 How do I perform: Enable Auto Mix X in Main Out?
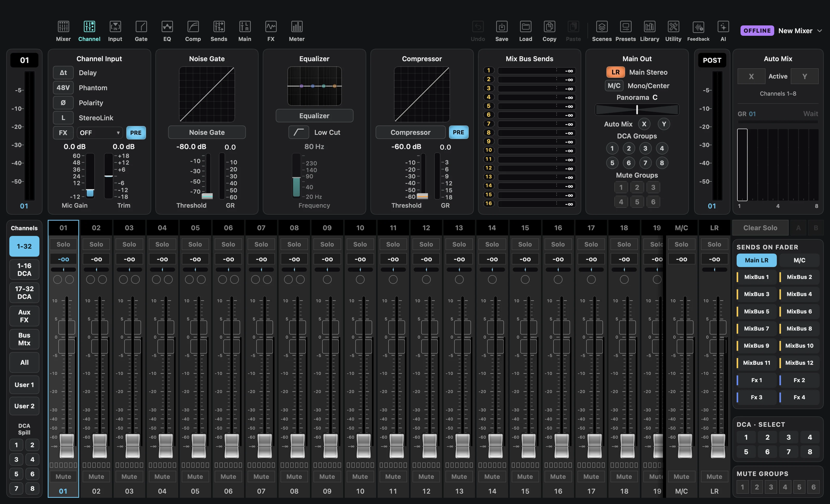[x=644, y=124]
